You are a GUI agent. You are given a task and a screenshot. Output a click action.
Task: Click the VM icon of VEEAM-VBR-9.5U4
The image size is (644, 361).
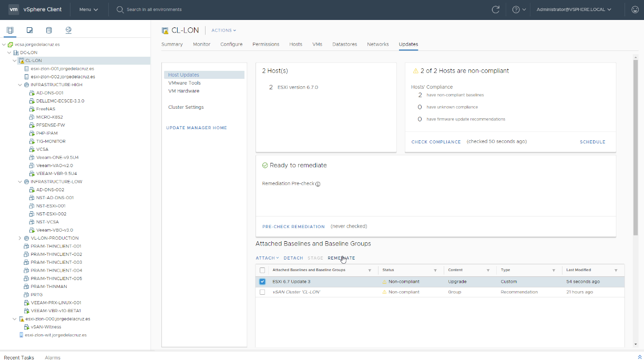(32, 173)
